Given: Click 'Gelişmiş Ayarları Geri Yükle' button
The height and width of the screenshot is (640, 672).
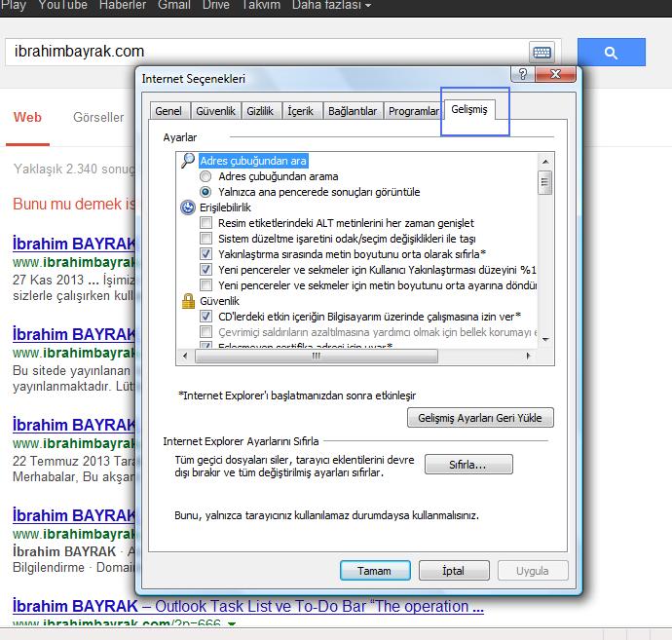Looking at the screenshot, I should 480,418.
